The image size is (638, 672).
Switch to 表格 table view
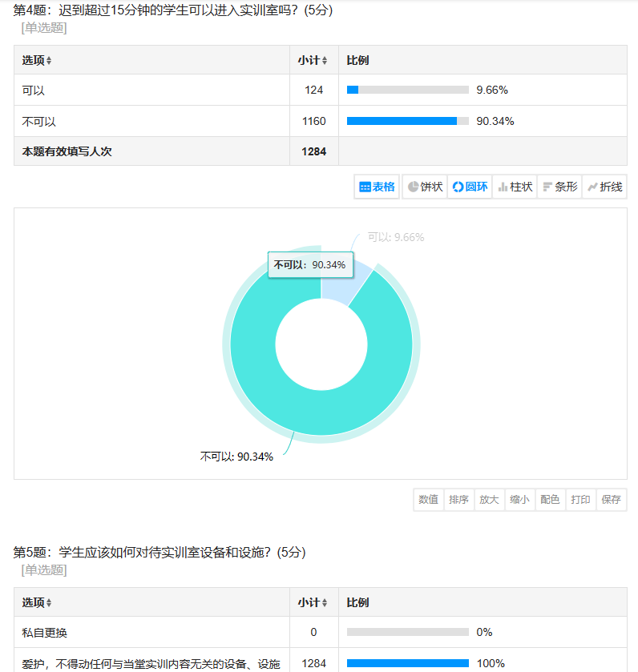[377, 187]
